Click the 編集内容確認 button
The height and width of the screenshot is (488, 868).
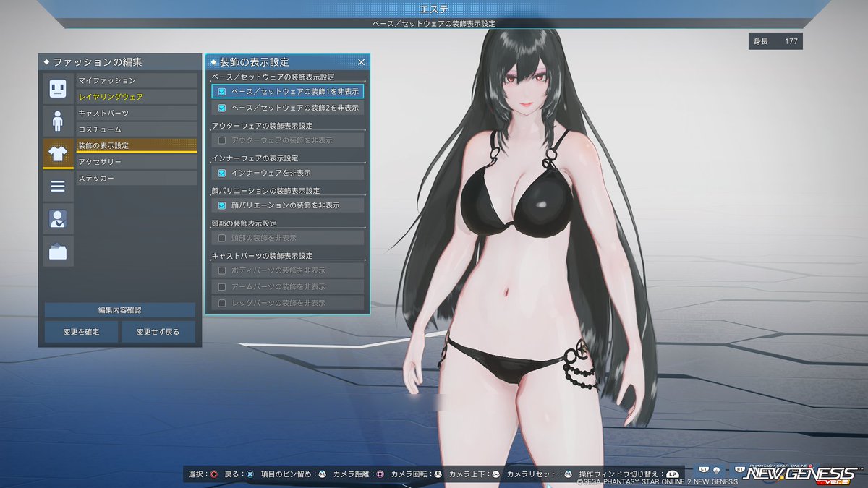pyautogui.click(x=119, y=310)
